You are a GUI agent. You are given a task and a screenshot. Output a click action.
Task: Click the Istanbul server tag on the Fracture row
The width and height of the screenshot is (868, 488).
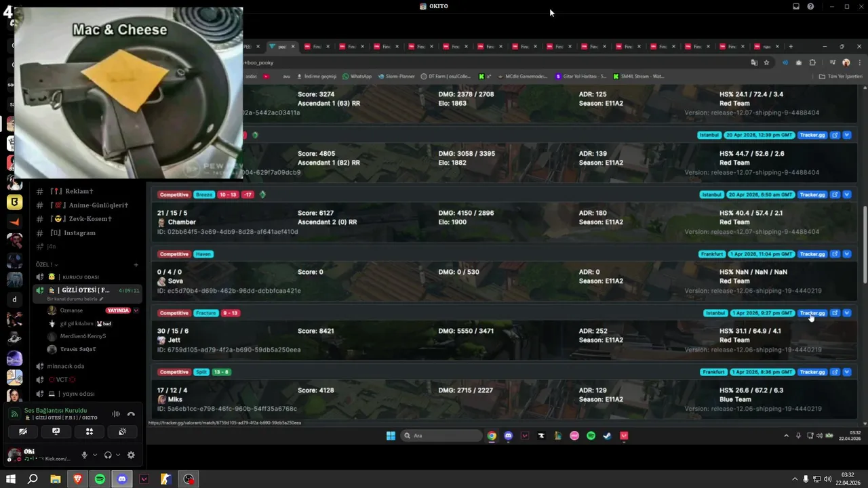[x=715, y=313]
